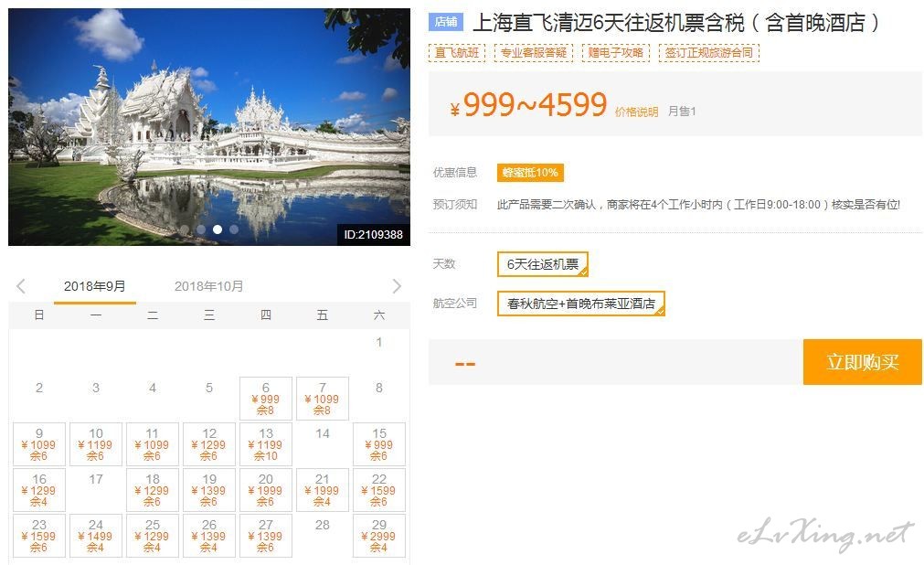The image size is (924, 565).
Task: Go to next month with right arrow
Action: 397,287
